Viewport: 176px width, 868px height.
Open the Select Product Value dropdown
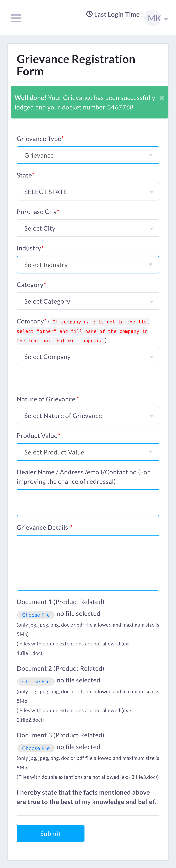point(88,452)
